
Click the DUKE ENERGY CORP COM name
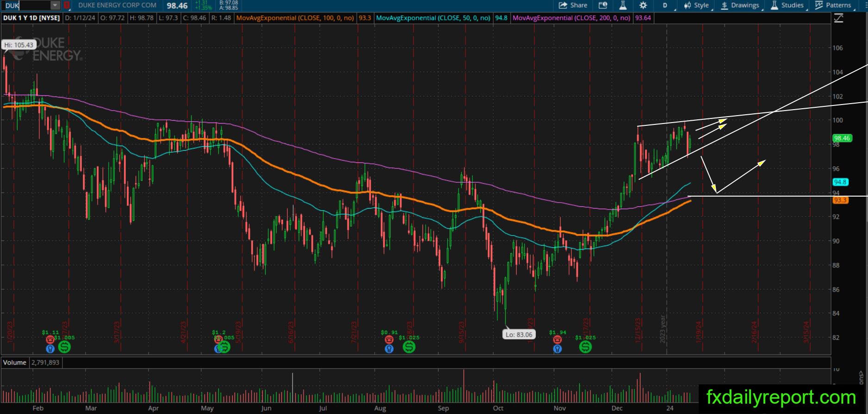118,5
